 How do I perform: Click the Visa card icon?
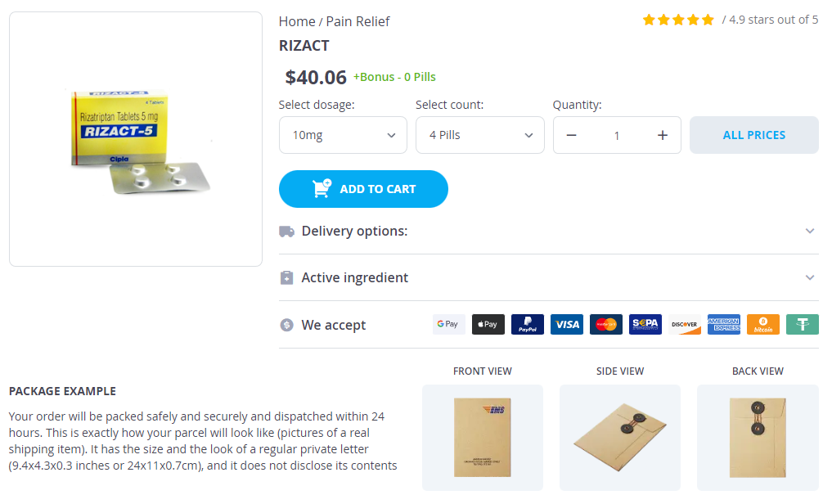pyautogui.click(x=567, y=324)
